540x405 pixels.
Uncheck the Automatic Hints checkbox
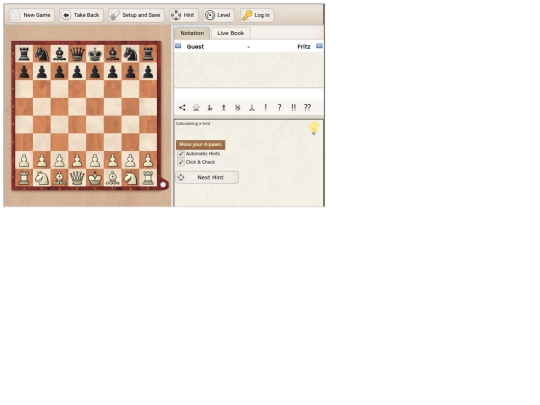tap(181, 154)
